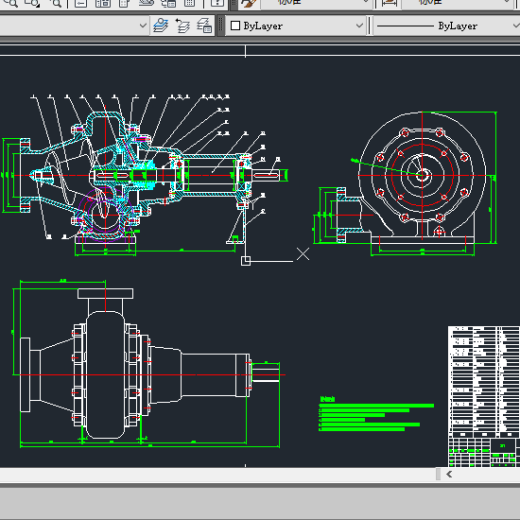The width and height of the screenshot is (520, 520).
Task: Select the green technical notes text block
Action: (x=376, y=414)
